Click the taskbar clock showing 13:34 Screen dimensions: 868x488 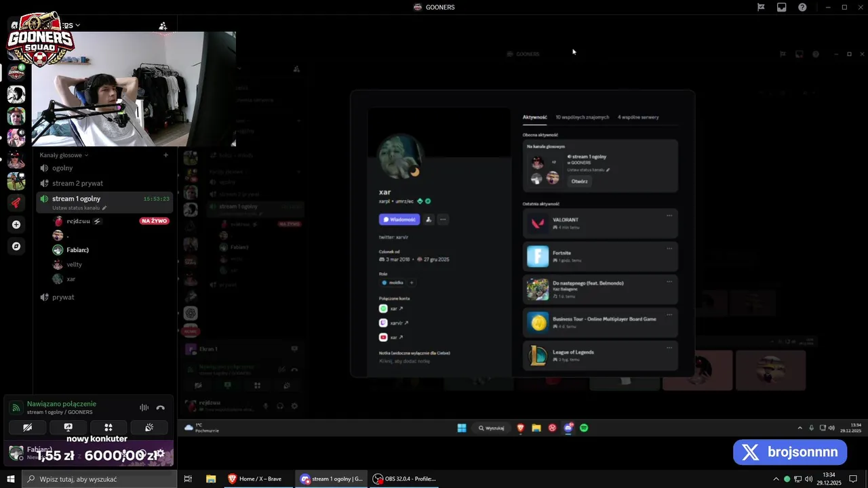829,479
